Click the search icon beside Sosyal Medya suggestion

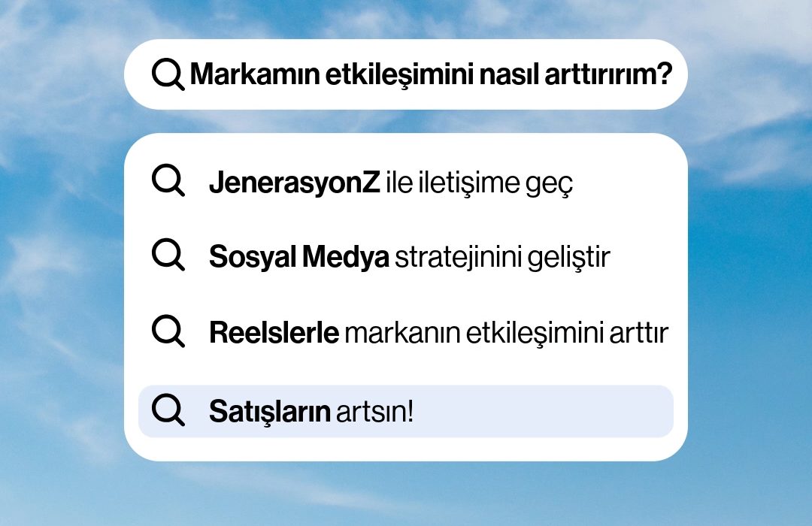click(168, 255)
